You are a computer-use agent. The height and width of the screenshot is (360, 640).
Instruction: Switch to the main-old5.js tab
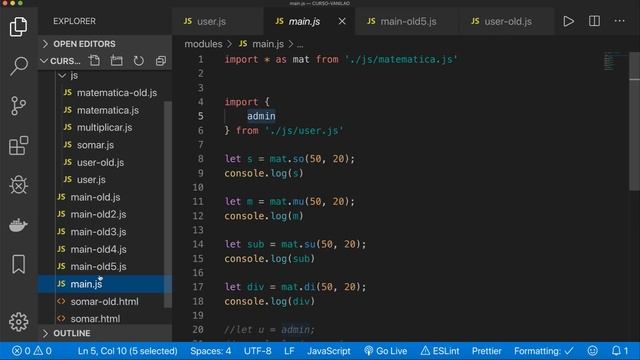point(408,21)
